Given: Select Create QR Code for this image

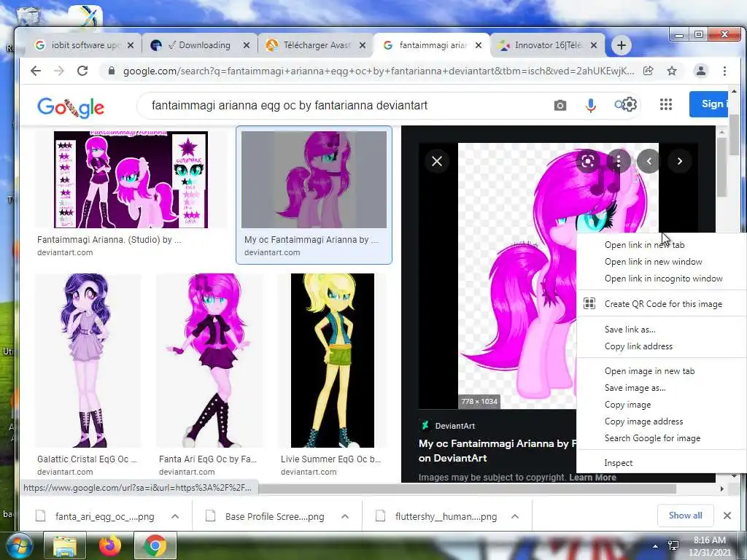Looking at the screenshot, I should [x=661, y=304].
